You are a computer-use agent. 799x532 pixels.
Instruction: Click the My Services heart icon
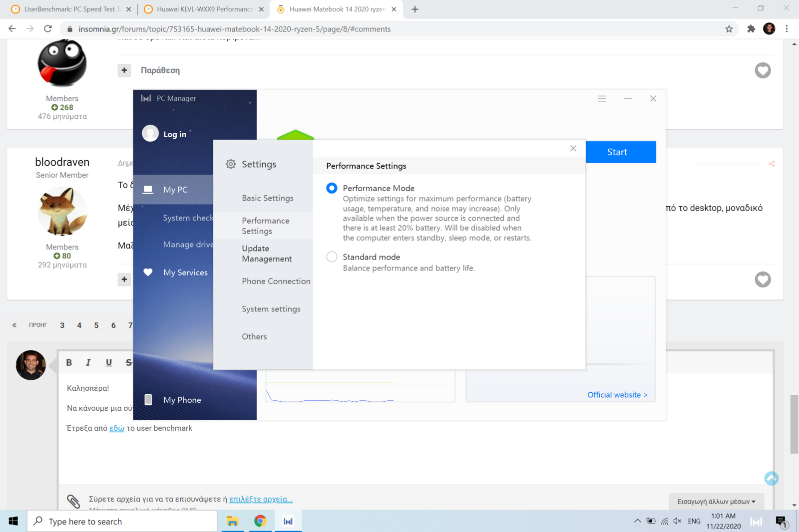coord(148,272)
